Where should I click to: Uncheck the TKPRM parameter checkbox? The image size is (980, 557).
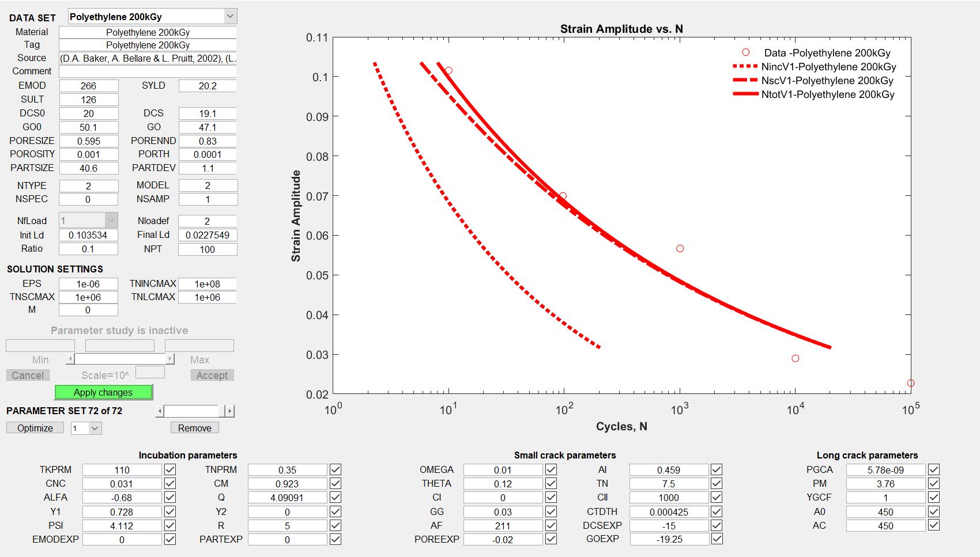pos(170,469)
